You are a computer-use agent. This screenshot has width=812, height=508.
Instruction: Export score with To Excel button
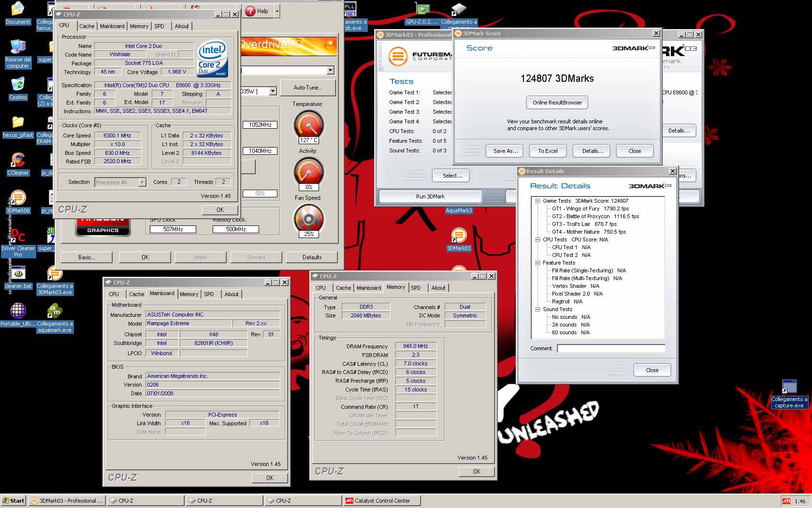(548, 151)
